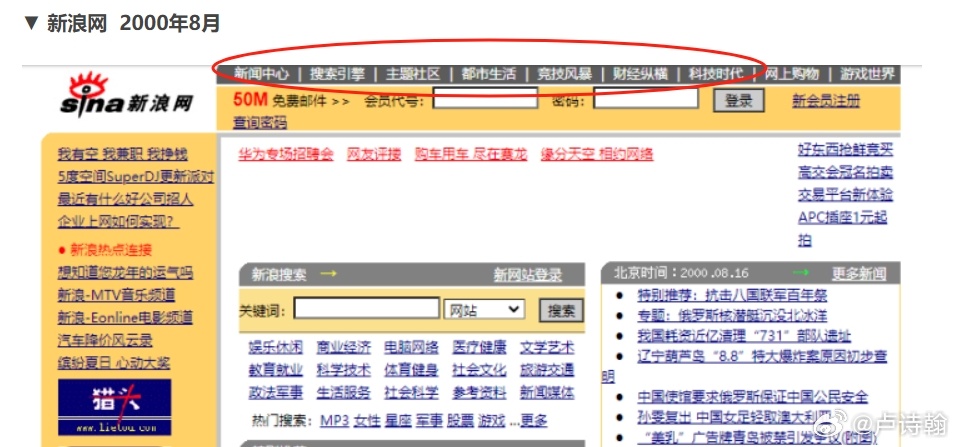Screen dimensions: 957x447
Task: Open 娱乐休闲 category
Action: pyautogui.click(x=275, y=347)
